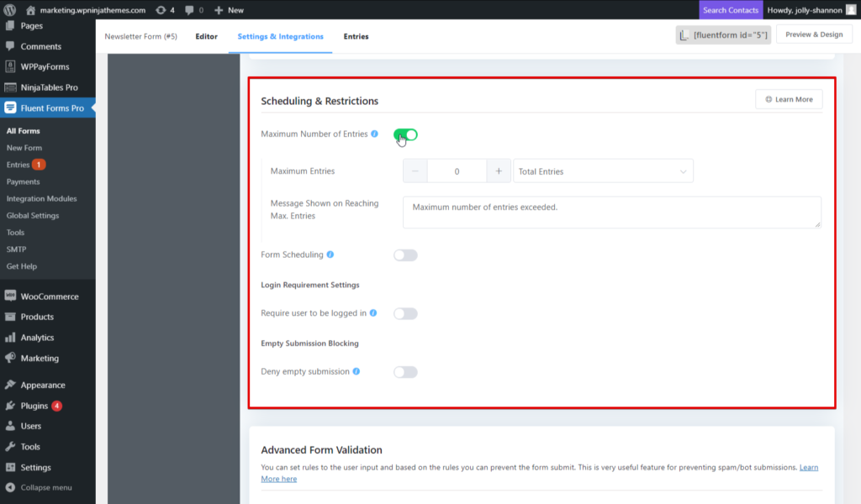Open Global Settings submenu item

coord(33,216)
